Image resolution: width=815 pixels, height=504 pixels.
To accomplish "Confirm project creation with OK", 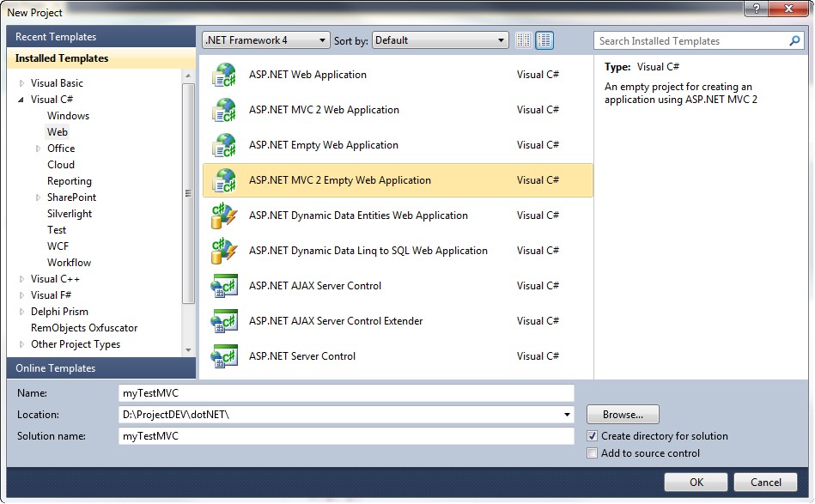I will click(695, 482).
